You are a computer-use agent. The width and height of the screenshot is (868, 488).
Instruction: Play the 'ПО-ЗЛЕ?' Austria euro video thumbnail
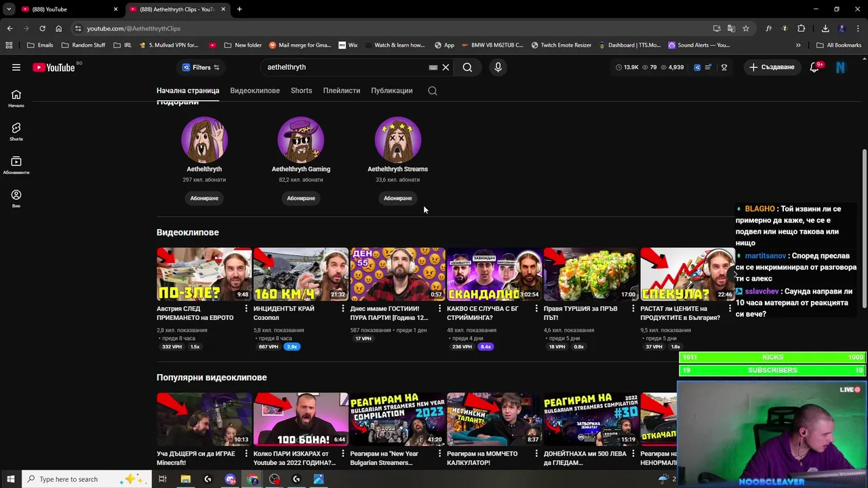pos(204,274)
